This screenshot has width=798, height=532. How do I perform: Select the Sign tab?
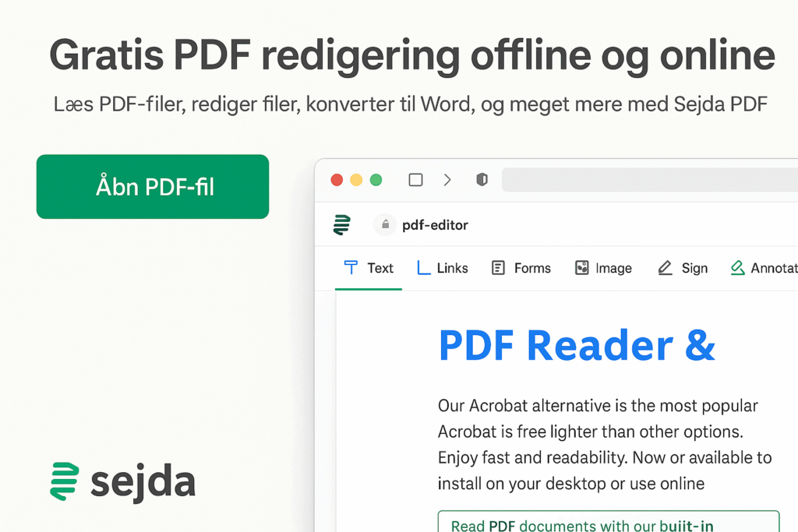point(683,268)
